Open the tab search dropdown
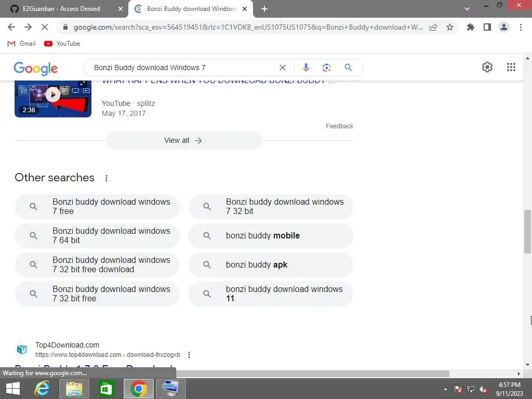532x399 pixels. [467, 9]
